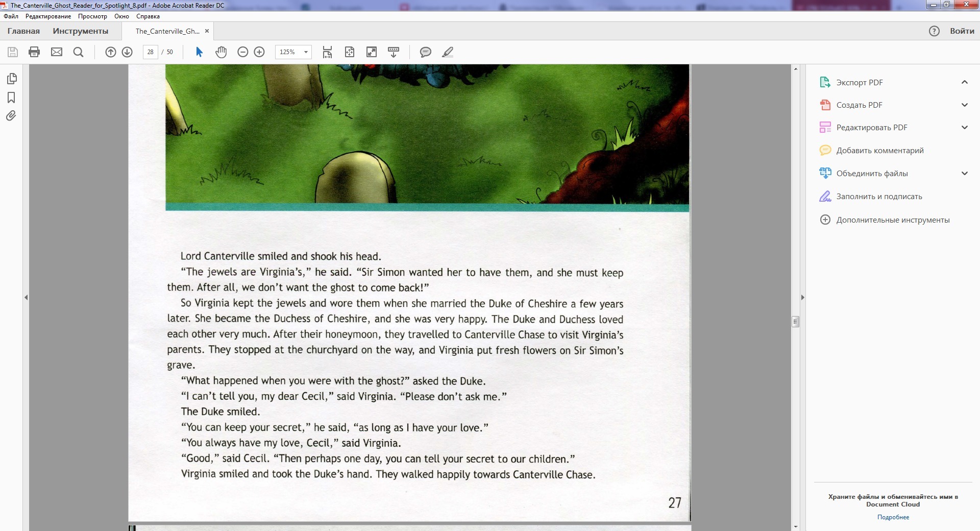Image resolution: width=980 pixels, height=531 pixels.
Task: Expand the Создать PDF section chevron
Action: point(965,105)
